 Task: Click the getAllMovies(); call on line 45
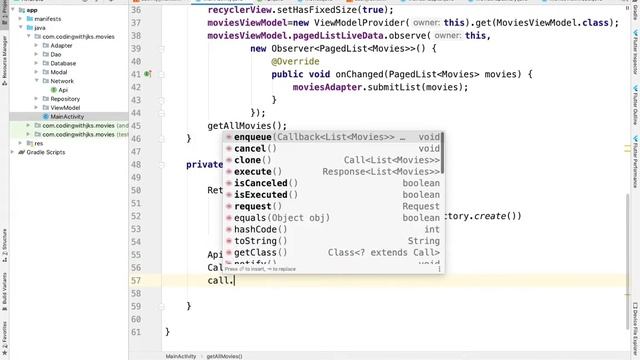247,126
